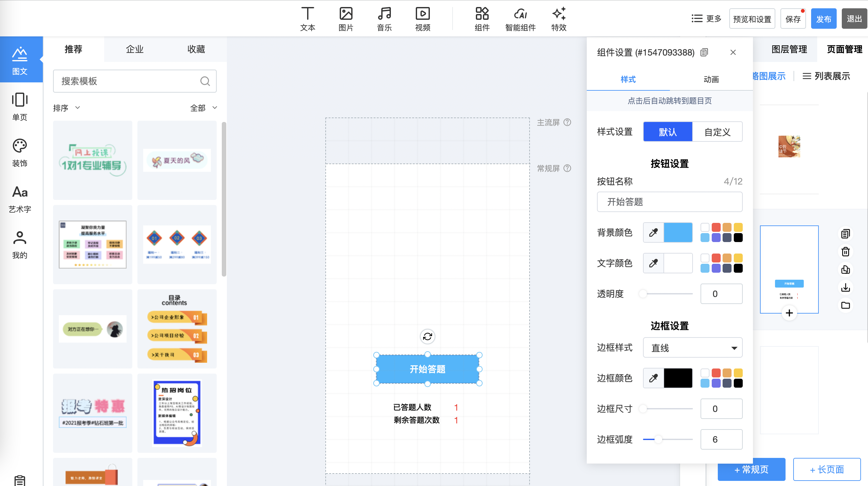Switch to the 企业 tab
The height and width of the screenshot is (486, 868).
[x=135, y=49]
